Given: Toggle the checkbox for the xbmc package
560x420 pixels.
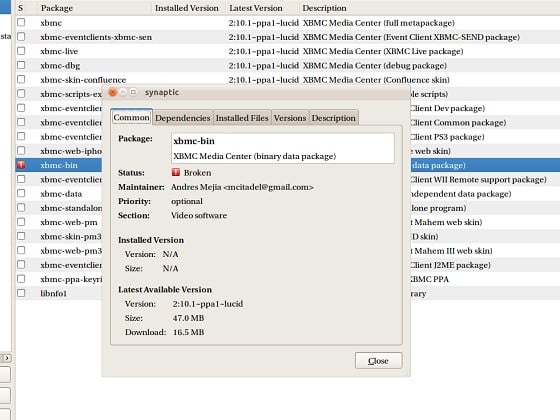Looking at the screenshot, I should click(x=21, y=22).
